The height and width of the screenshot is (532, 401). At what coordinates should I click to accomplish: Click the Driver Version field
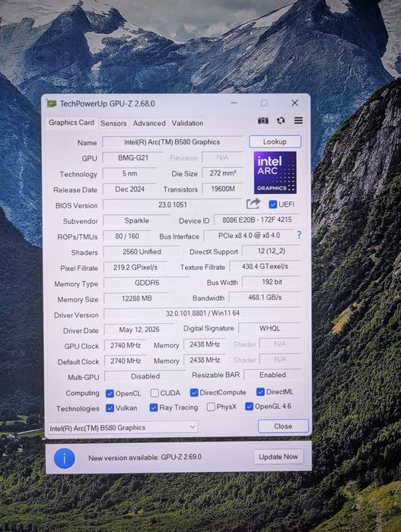(202, 313)
